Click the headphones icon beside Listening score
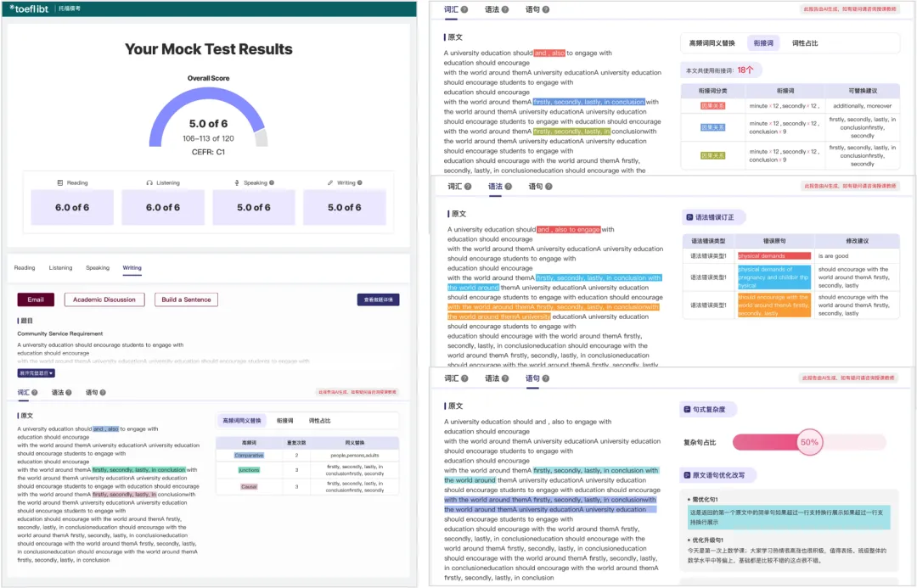917x588 pixels. coord(149,182)
